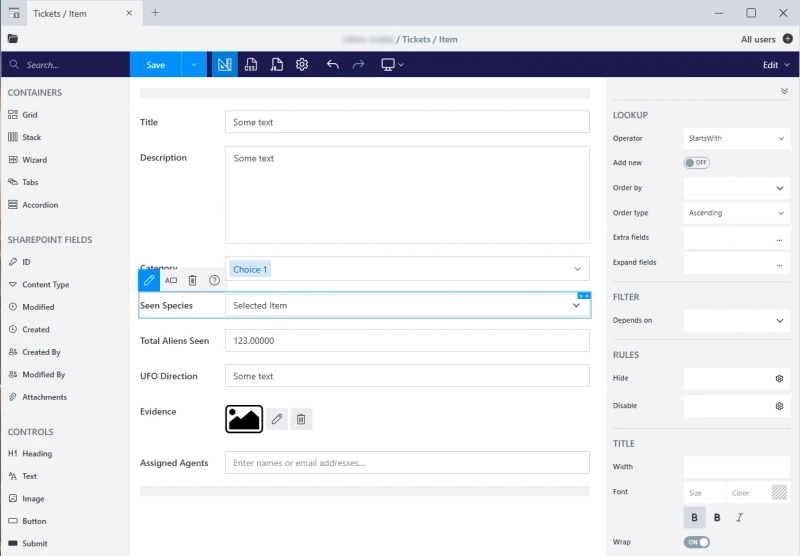Open Hide rule settings gear

coord(779,378)
